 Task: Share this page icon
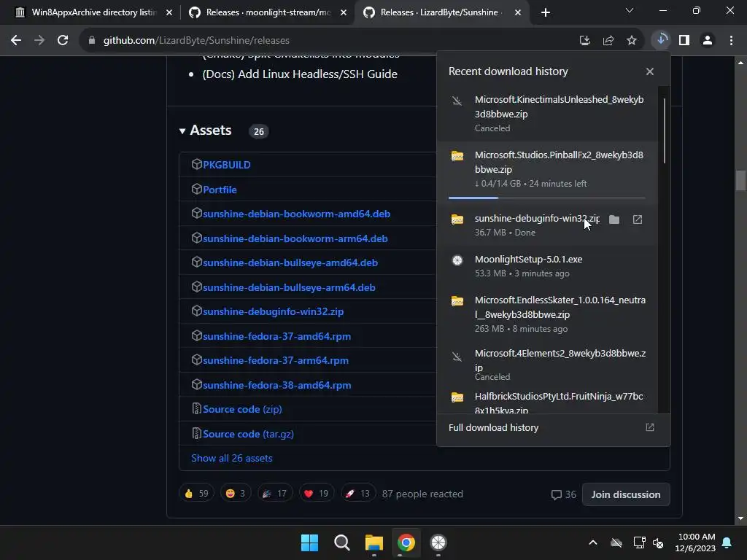tap(608, 41)
